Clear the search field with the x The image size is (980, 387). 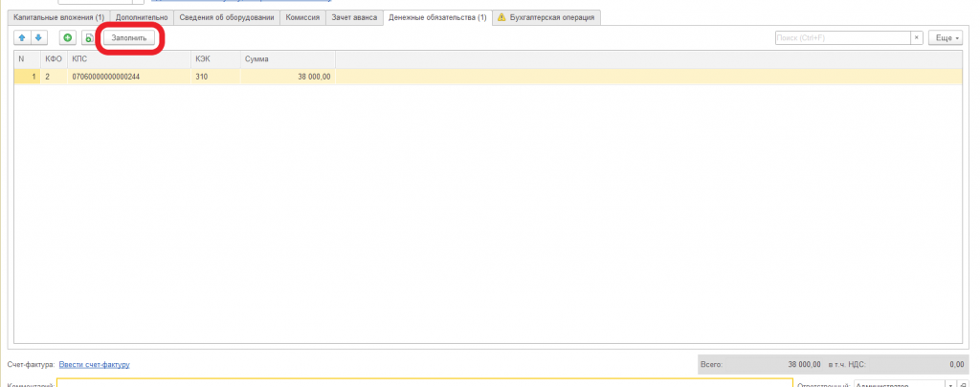[917, 38]
